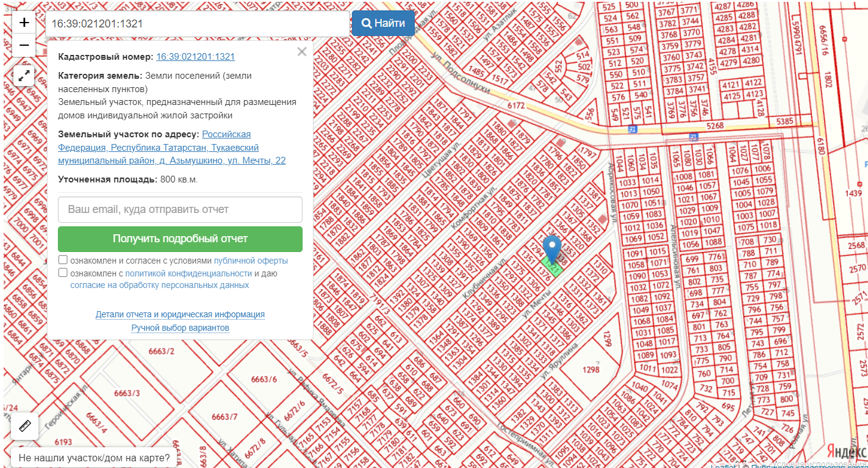Open the parcel address link
The height and width of the screenshot is (468, 868).
tap(172, 148)
